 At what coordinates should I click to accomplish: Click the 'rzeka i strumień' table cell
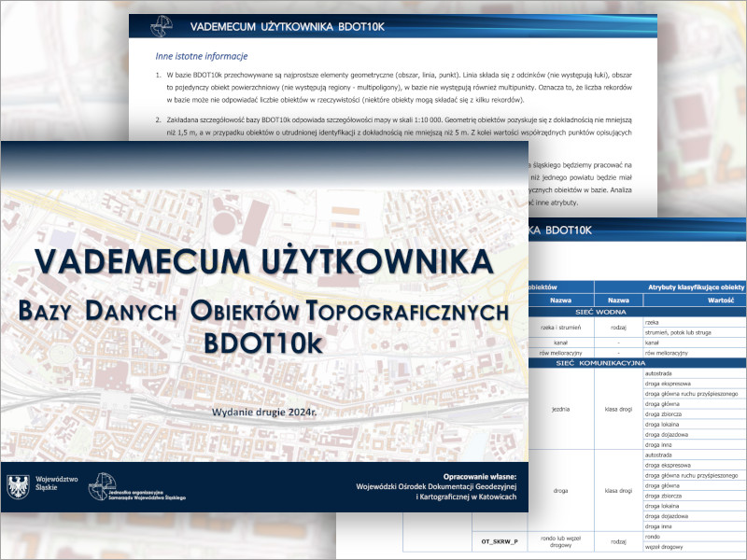pos(561,328)
